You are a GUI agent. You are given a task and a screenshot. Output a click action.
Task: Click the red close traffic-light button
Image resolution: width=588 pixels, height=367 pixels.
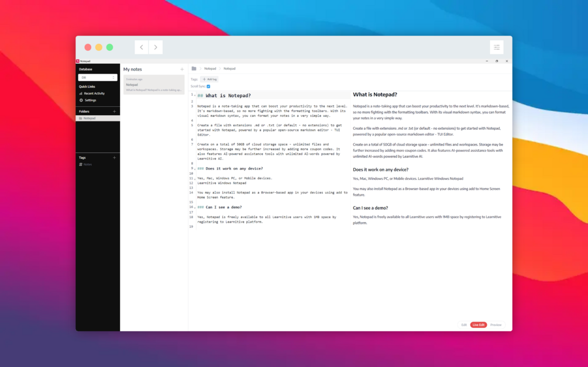click(x=88, y=47)
